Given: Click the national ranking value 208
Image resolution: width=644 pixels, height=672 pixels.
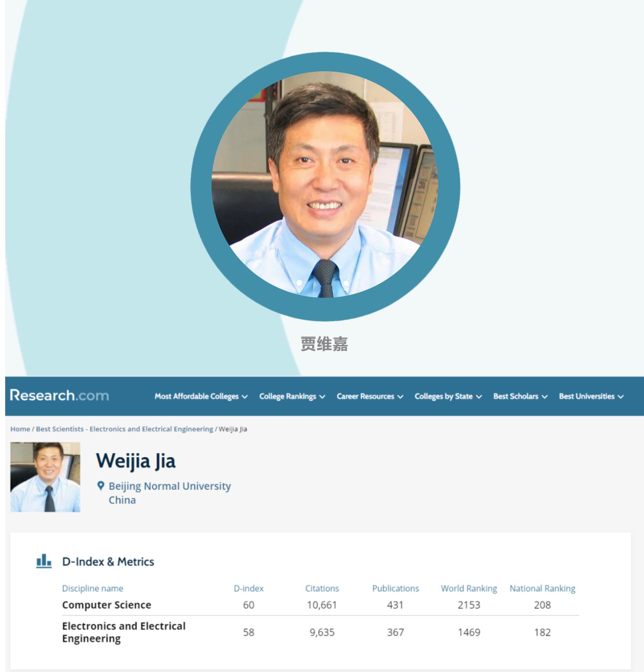Looking at the screenshot, I should tap(542, 605).
